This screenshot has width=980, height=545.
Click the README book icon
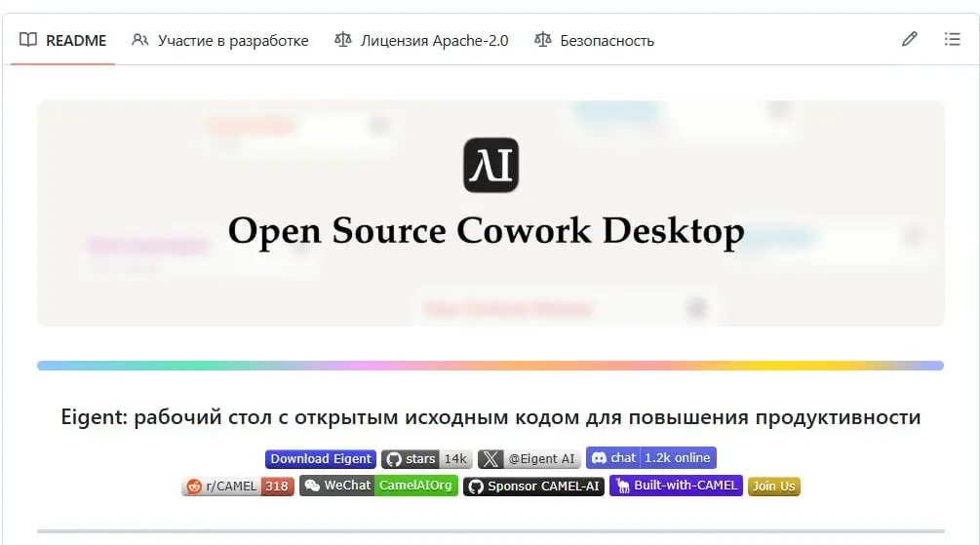click(28, 40)
